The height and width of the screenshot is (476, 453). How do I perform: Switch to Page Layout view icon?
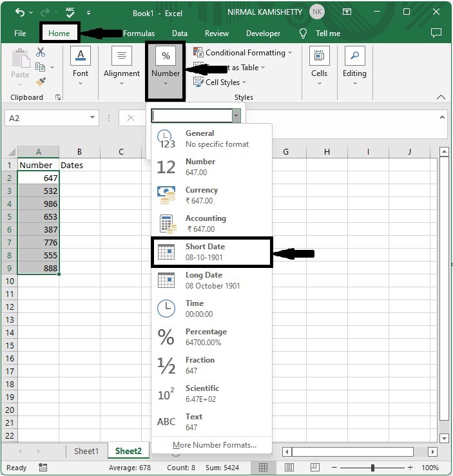(x=289, y=468)
